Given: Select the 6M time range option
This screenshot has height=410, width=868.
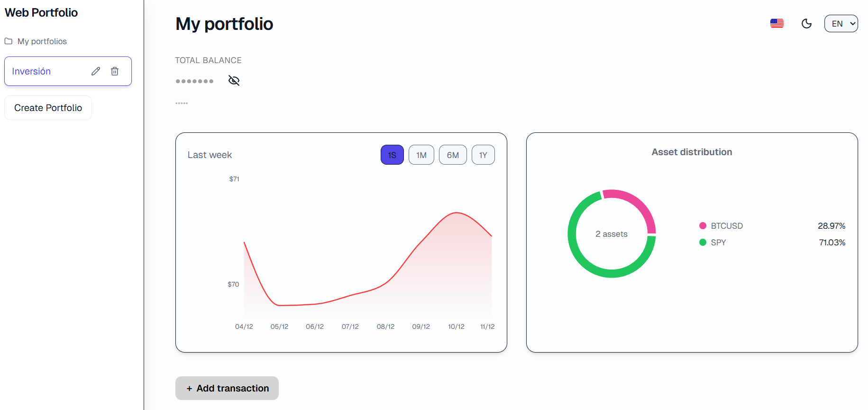Looking at the screenshot, I should pos(452,155).
